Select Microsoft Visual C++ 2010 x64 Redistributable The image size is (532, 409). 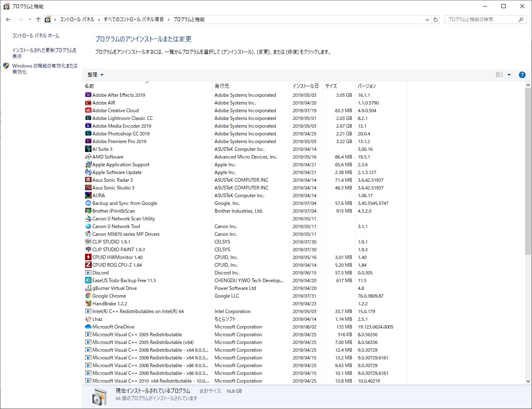[246, 381]
